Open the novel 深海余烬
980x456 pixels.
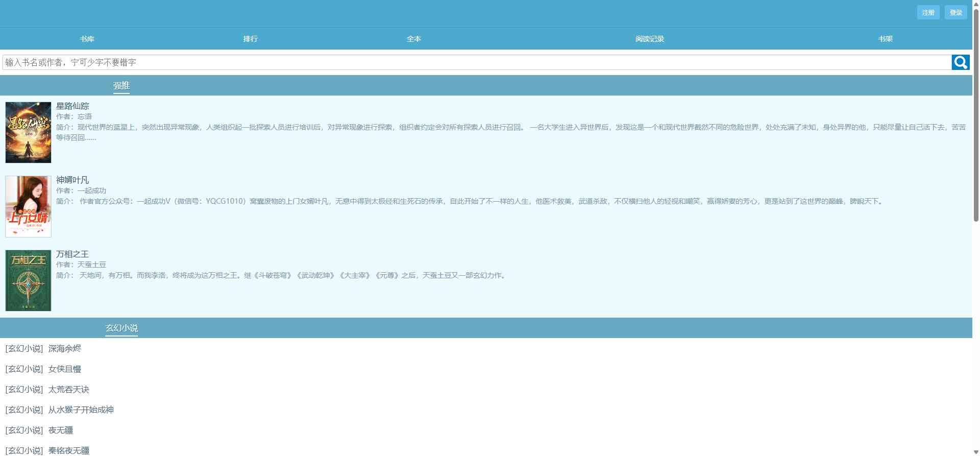pos(65,349)
